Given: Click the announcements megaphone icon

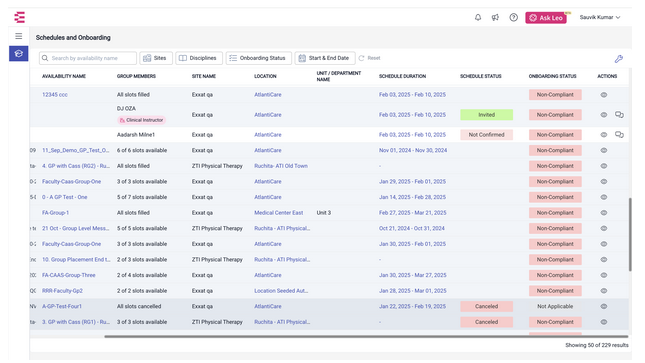Looking at the screenshot, I should coord(495,17).
